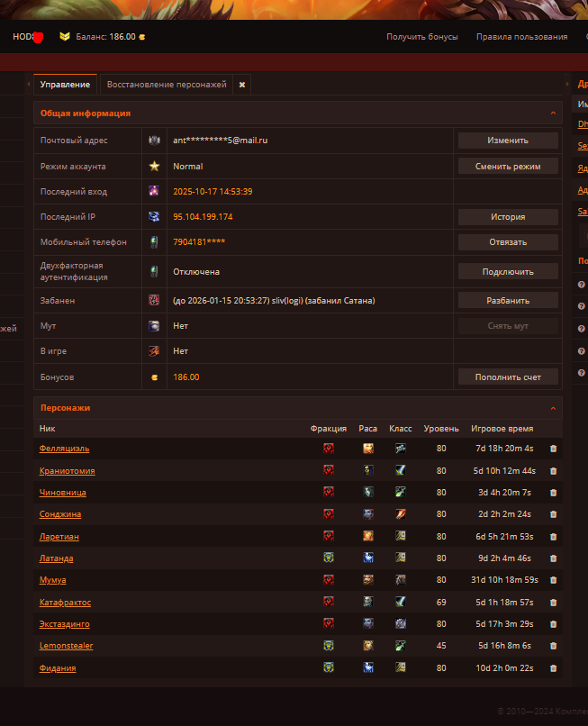
Task: Click the Подключить two-factor authentication button
Action: click(508, 271)
